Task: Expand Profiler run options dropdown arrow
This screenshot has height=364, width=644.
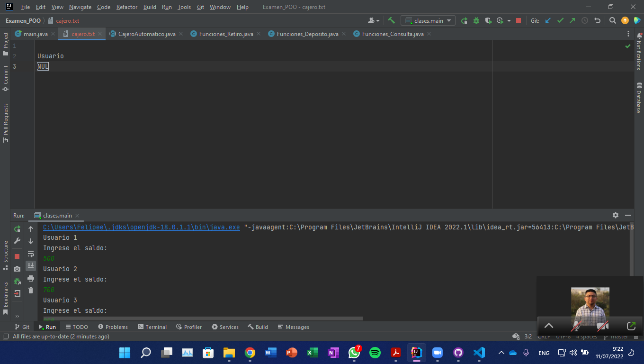Action: [509, 20]
